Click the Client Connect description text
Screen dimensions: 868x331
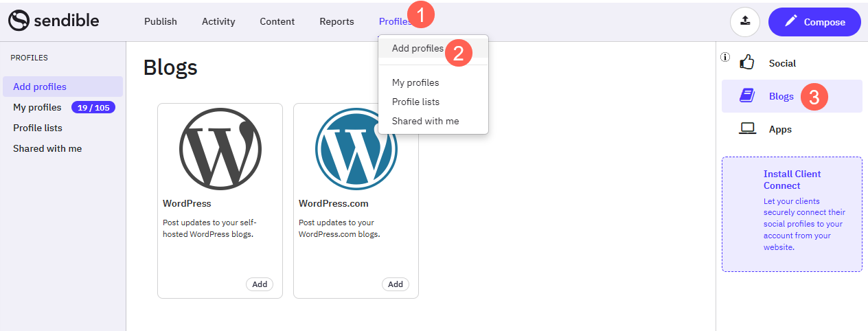pos(804,224)
